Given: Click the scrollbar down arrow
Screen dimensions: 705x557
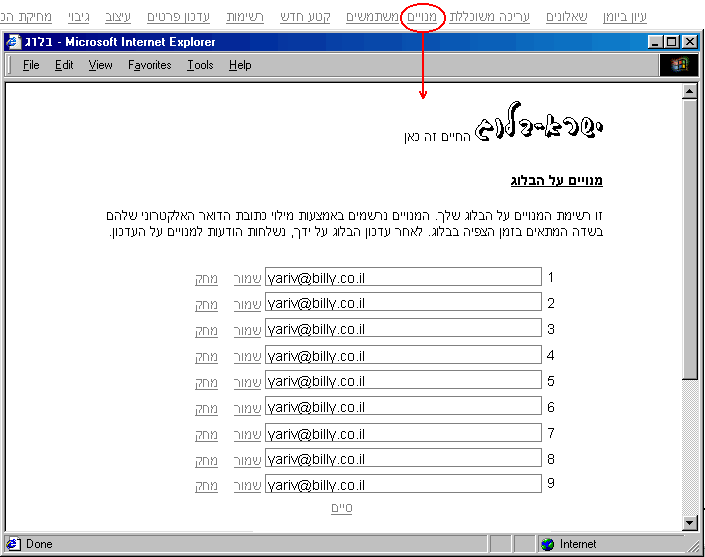Looking at the screenshot, I should coord(688,522).
